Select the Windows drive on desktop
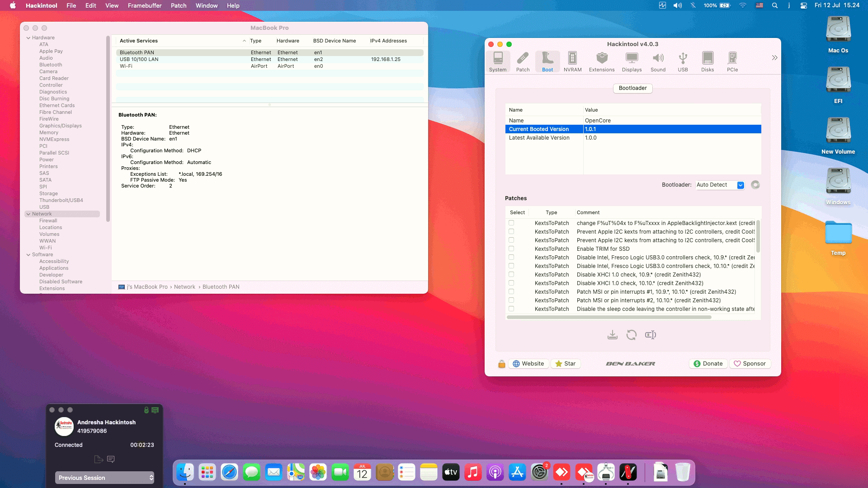Image resolution: width=868 pixels, height=488 pixels. (x=838, y=187)
